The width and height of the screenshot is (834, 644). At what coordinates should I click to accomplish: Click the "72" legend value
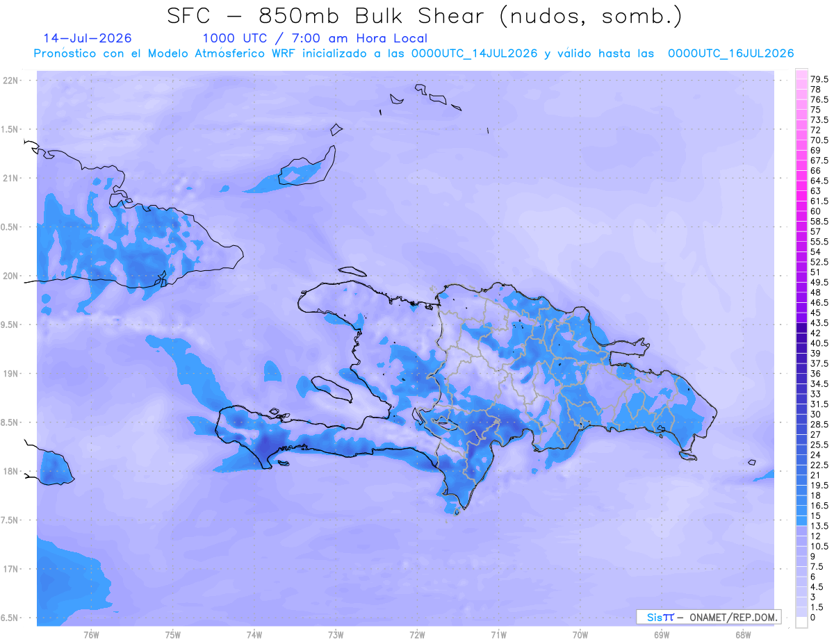point(816,130)
